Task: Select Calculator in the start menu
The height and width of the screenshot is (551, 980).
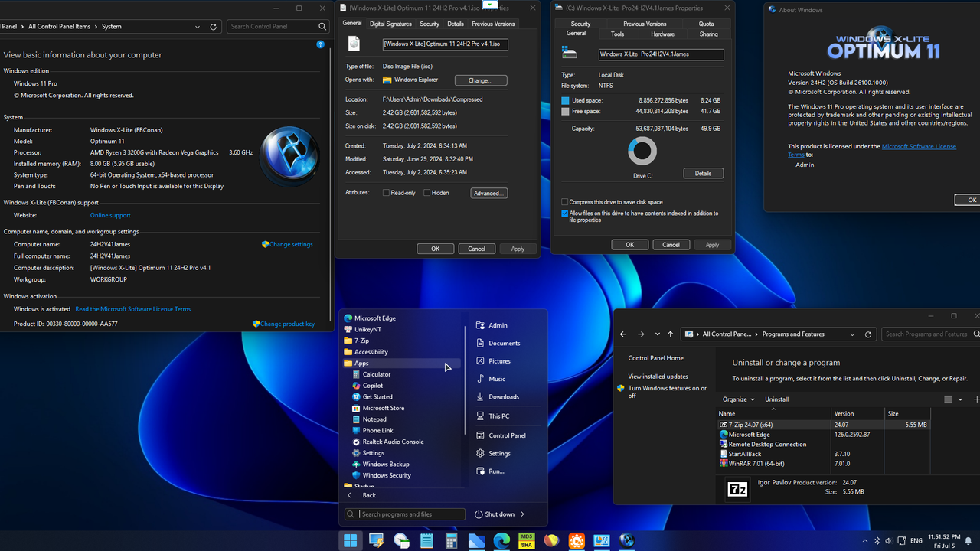Action: click(x=376, y=374)
